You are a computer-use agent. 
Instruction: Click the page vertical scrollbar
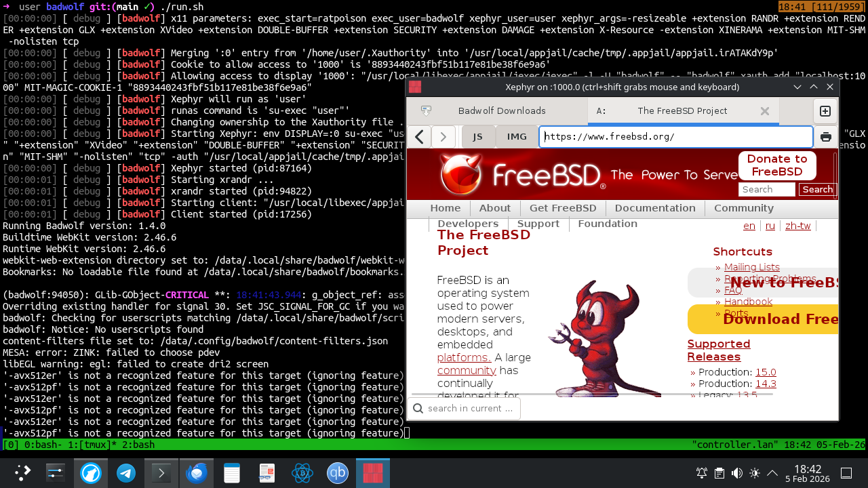[x=835, y=176]
